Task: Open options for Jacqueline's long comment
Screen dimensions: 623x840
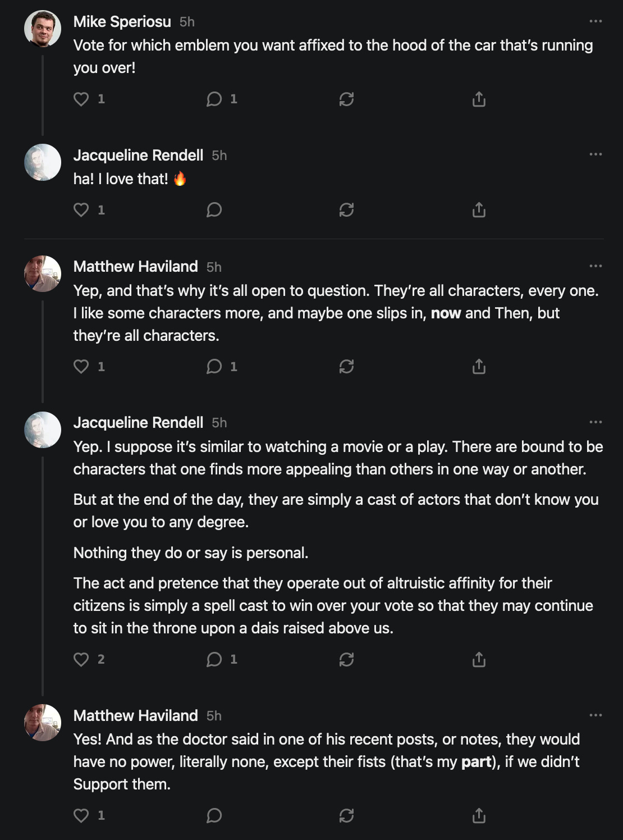Action: click(595, 422)
